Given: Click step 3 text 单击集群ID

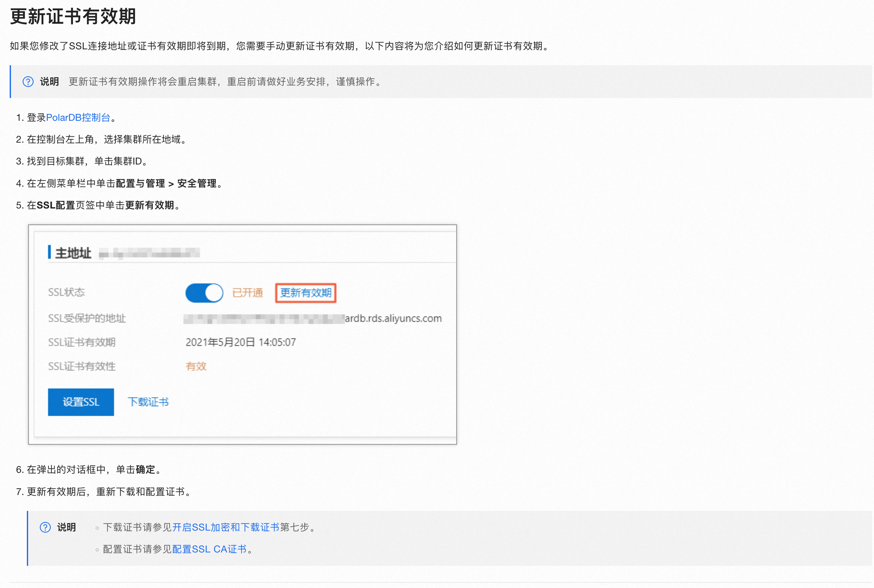Looking at the screenshot, I should [118, 161].
